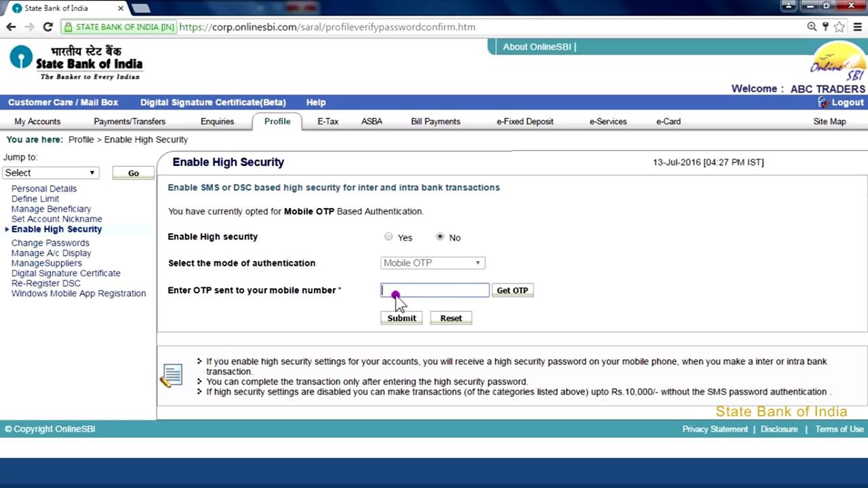Click the State Bank of India browser tab
The image size is (868, 488).
[64, 8]
